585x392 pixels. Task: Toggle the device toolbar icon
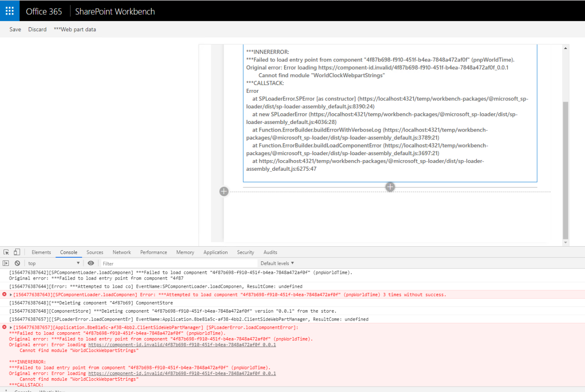pos(17,252)
